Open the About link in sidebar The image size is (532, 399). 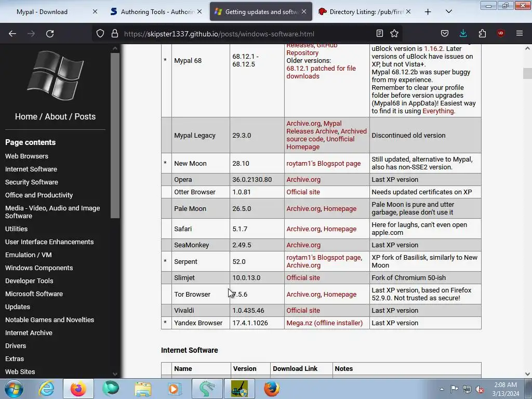[x=56, y=116]
